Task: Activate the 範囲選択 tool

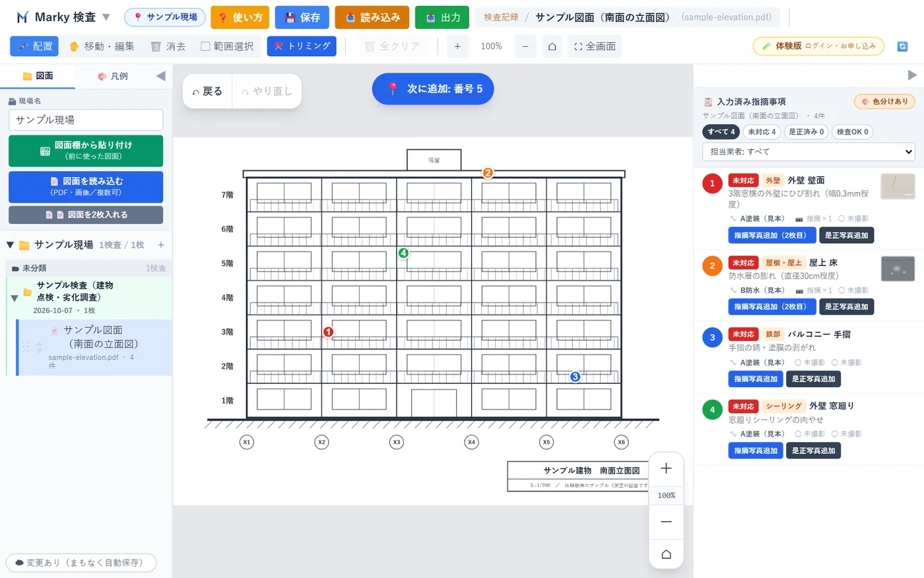Action: point(227,46)
